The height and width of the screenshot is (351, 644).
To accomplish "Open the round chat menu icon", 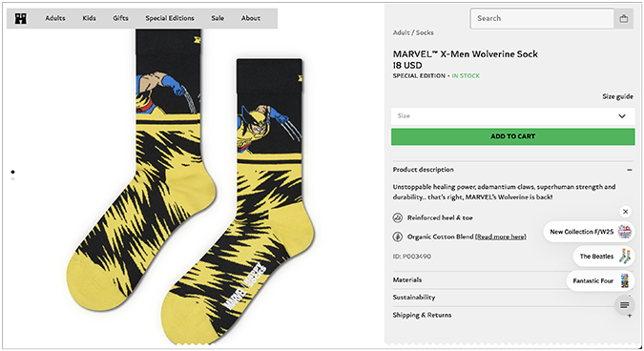I will tap(624, 305).
